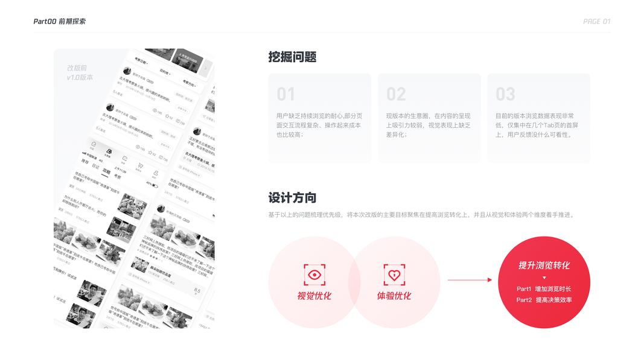The height and width of the screenshot is (362, 644).
Task: Click the 01 number on first card
Action: click(x=285, y=94)
